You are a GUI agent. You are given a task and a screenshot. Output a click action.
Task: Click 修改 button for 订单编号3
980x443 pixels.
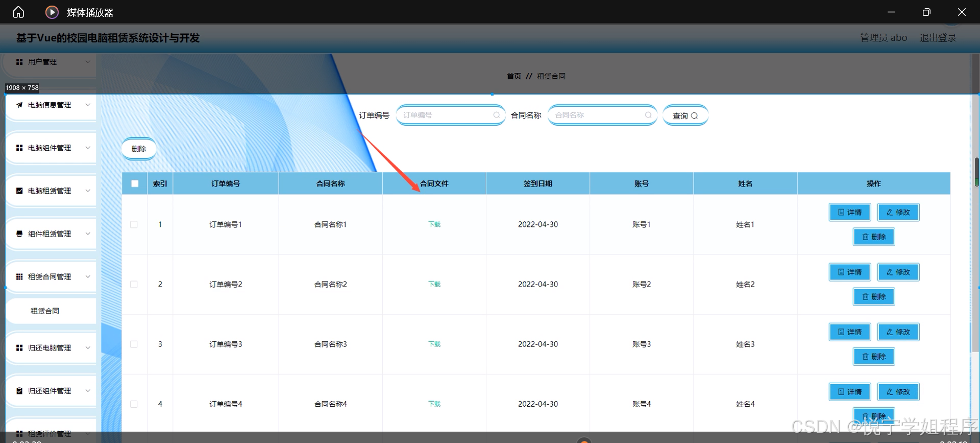898,332
